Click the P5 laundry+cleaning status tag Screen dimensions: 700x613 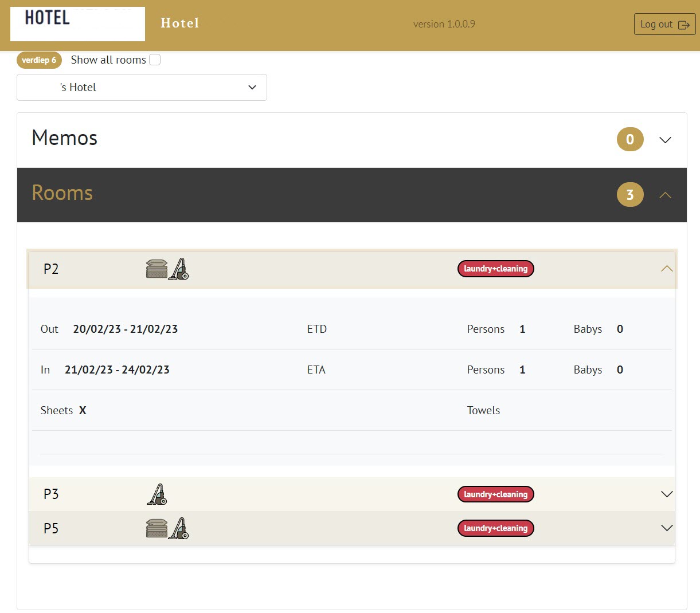pyautogui.click(x=495, y=528)
